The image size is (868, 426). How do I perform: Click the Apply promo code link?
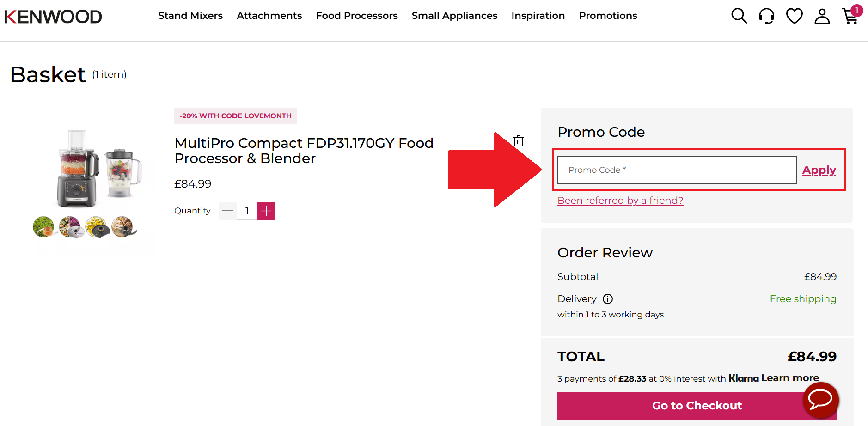(x=819, y=170)
